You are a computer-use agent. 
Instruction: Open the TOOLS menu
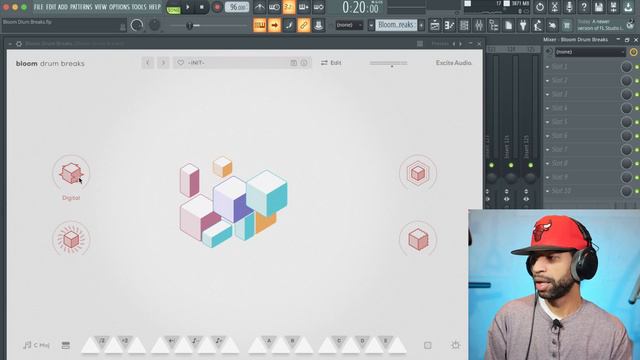pos(139,7)
